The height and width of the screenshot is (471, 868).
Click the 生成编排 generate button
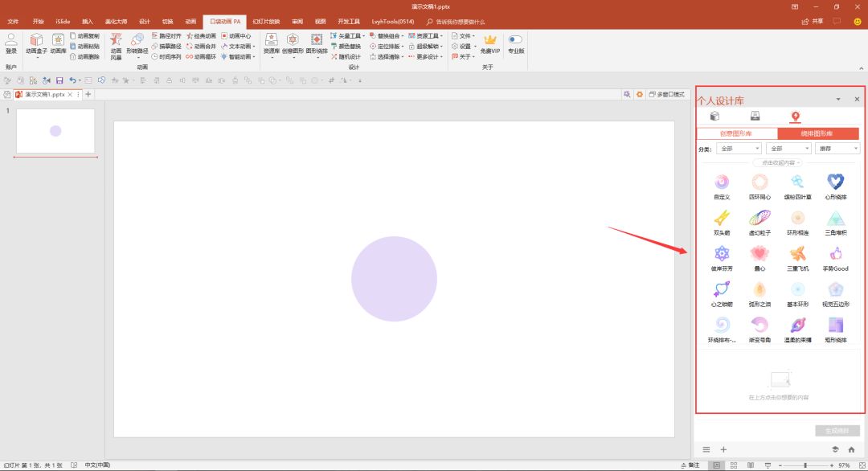(x=837, y=431)
